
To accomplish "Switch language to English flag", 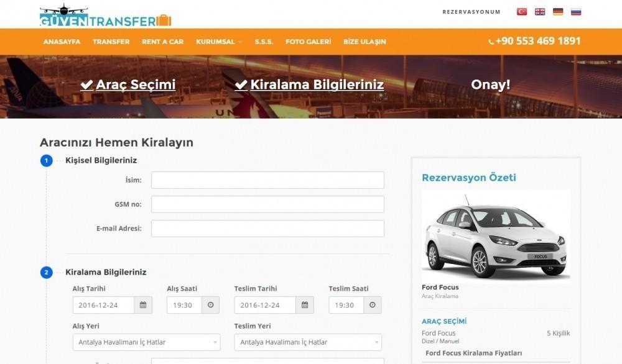I will 540,12.
